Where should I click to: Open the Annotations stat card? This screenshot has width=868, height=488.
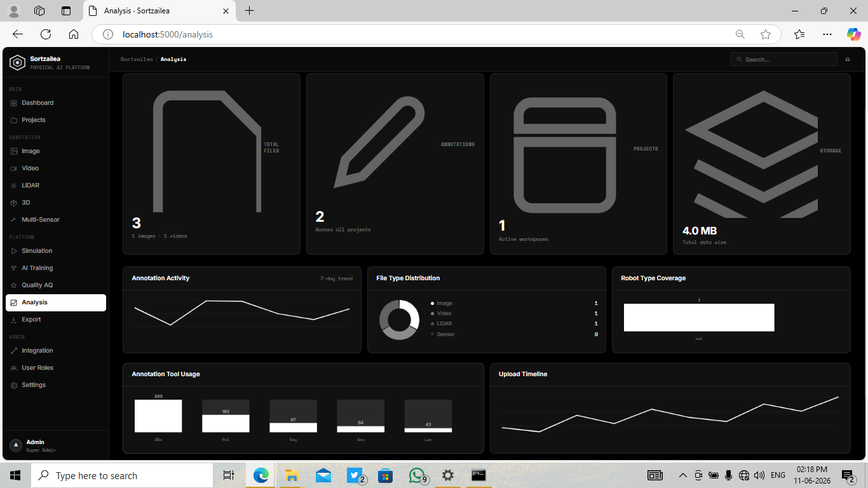pyautogui.click(x=395, y=164)
